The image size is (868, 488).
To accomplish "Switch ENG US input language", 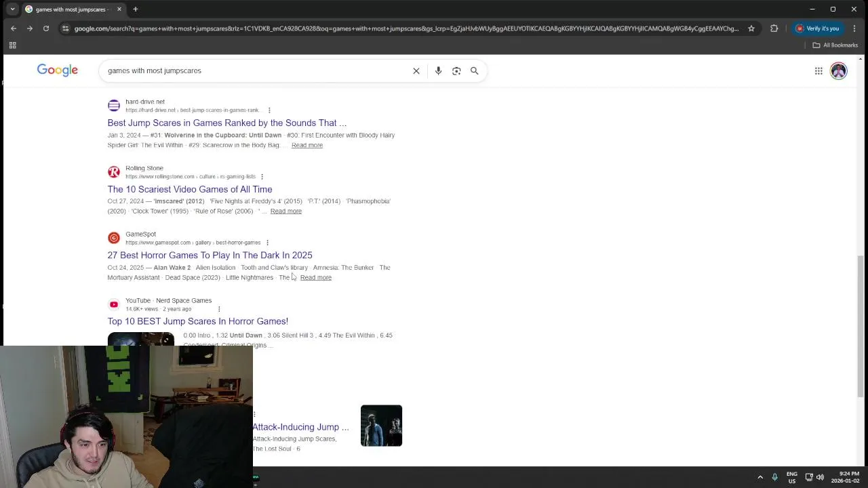I will click(791, 477).
